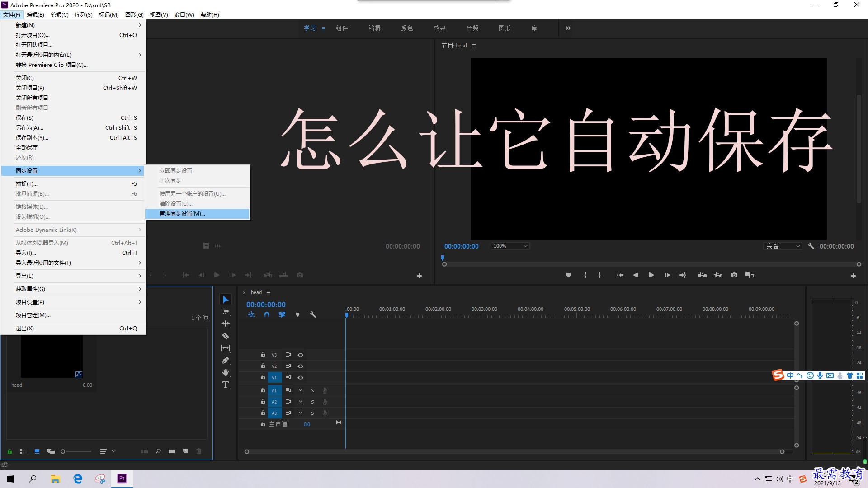Toggle lock on V3 track

coord(263,355)
